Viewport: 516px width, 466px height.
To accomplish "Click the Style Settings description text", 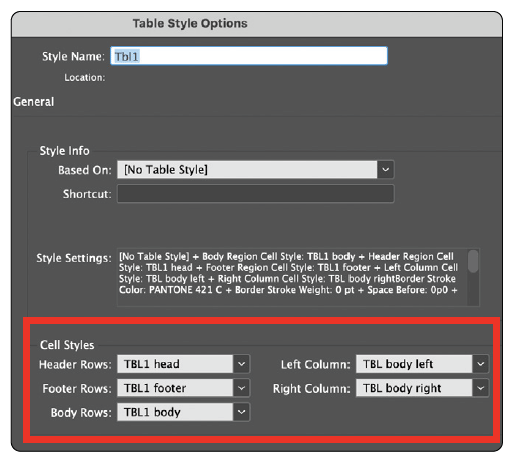I will [x=289, y=273].
